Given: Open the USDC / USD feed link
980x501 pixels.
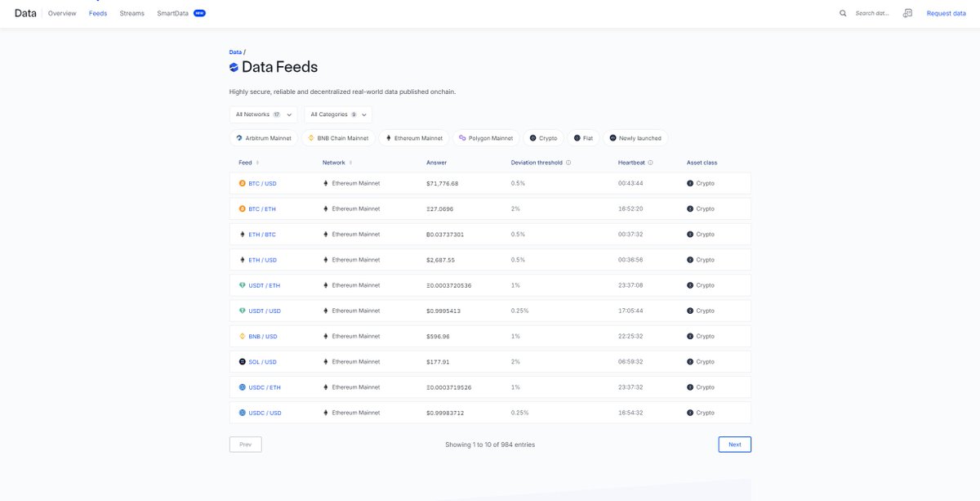Looking at the screenshot, I should 265,413.
